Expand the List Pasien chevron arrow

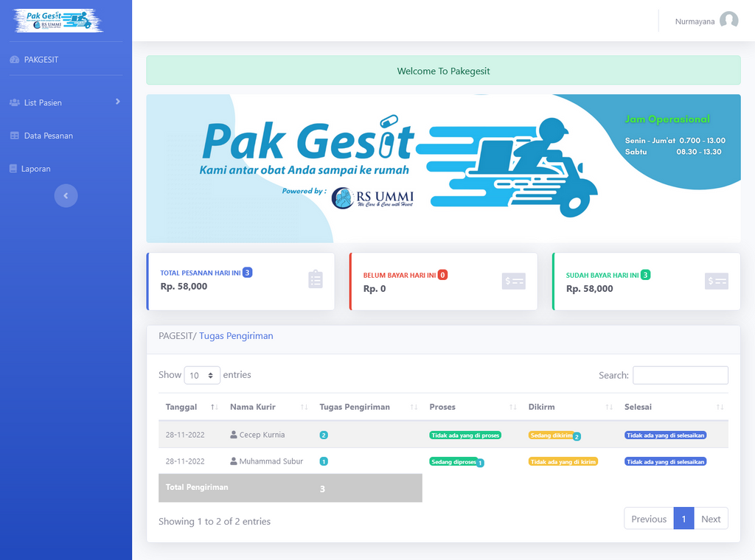(x=117, y=102)
